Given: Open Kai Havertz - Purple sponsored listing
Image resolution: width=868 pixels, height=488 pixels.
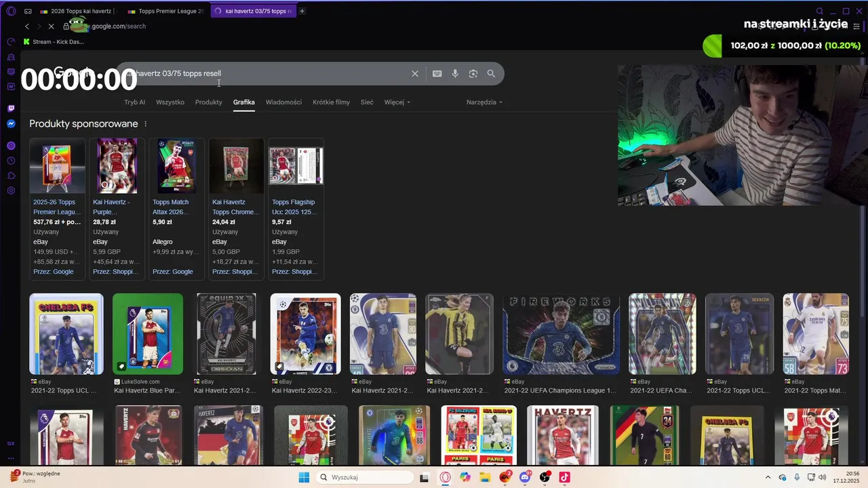Looking at the screenshot, I should click(117, 209).
